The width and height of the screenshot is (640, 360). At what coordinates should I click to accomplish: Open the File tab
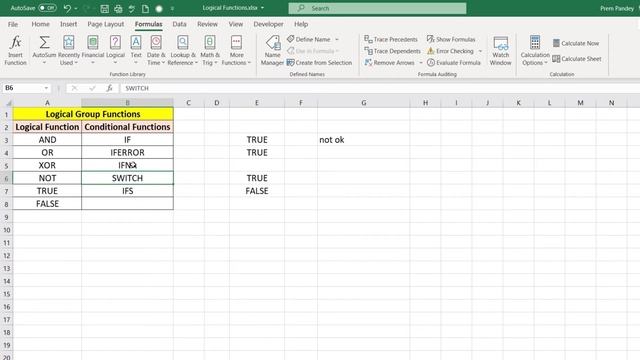(13, 24)
